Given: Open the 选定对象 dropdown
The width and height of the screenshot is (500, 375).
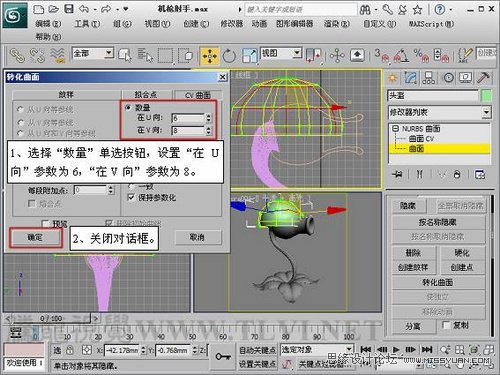Looking at the screenshot, I should [x=349, y=349].
